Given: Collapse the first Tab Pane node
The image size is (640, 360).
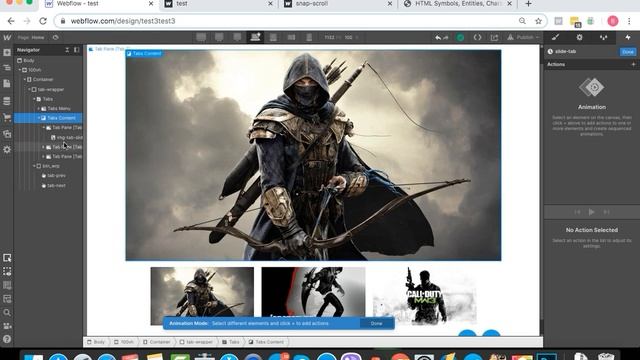Looking at the screenshot, I should point(44,127).
